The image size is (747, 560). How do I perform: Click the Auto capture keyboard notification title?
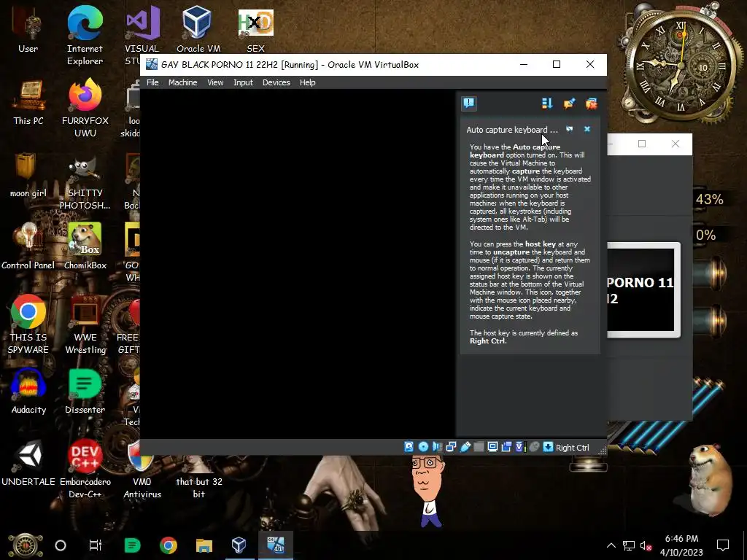[511, 130]
